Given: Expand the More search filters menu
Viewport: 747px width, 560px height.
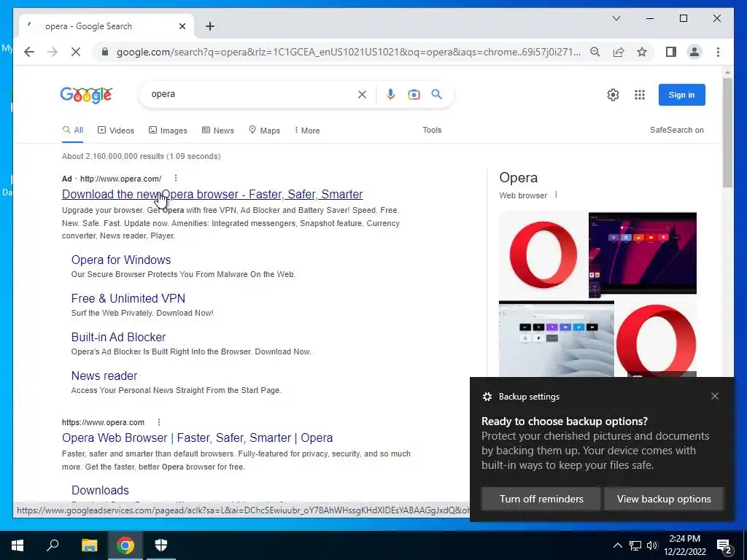Looking at the screenshot, I should (x=307, y=131).
